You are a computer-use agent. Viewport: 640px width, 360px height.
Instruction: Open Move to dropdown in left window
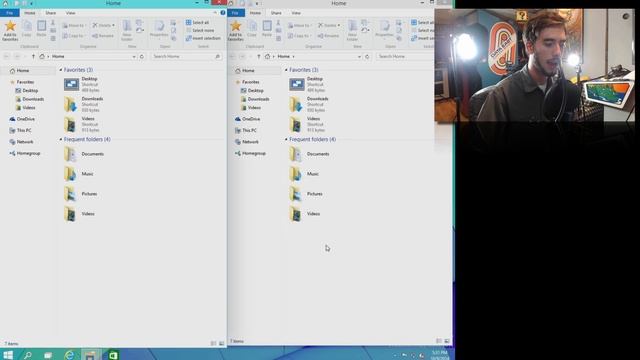click(74, 25)
